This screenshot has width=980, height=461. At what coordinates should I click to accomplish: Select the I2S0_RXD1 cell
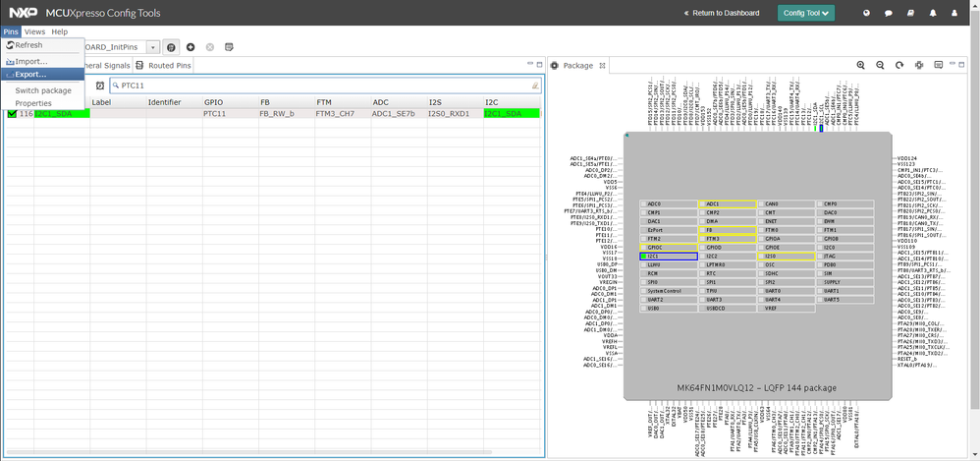(455, 114)
